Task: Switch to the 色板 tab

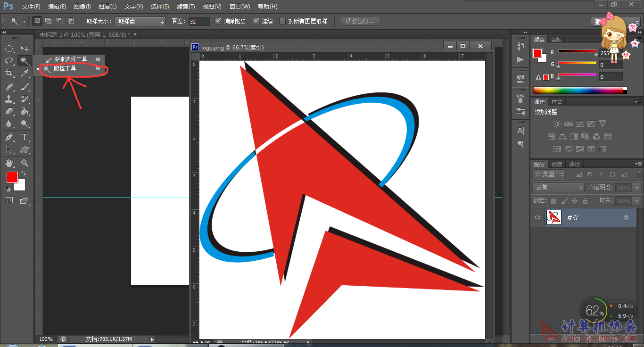Action: [x=556, y=40]
